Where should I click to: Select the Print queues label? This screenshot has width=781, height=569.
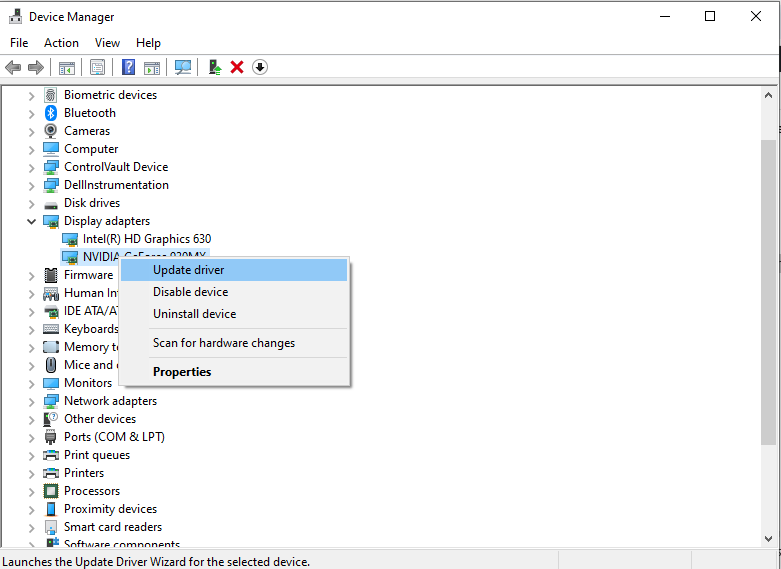97,455
